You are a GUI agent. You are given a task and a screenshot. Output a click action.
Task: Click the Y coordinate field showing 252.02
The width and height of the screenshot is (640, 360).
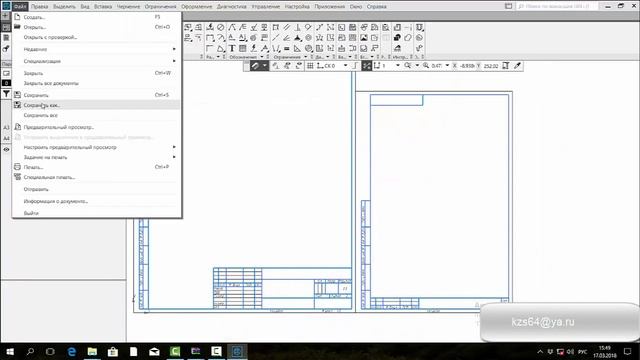491,66
